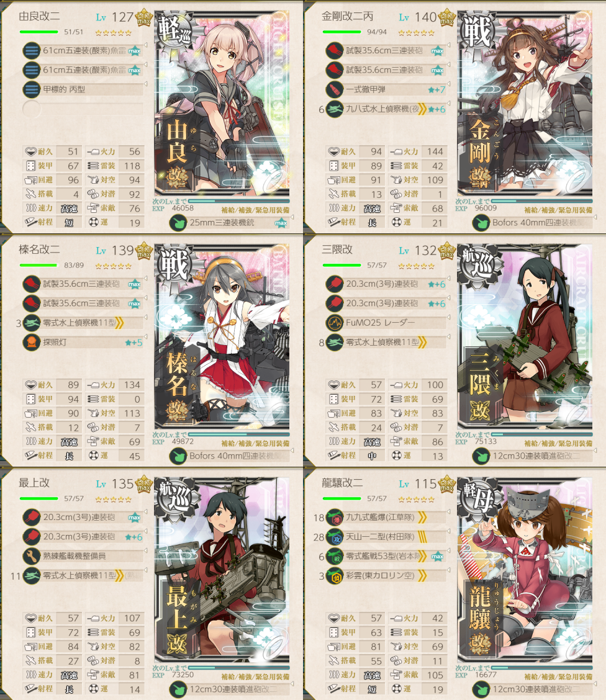This screenshot has width=606, height=700.
Task: Select Mikuma's FuMO25 レーダー radar icon
Action: click(x=334, y=323)
